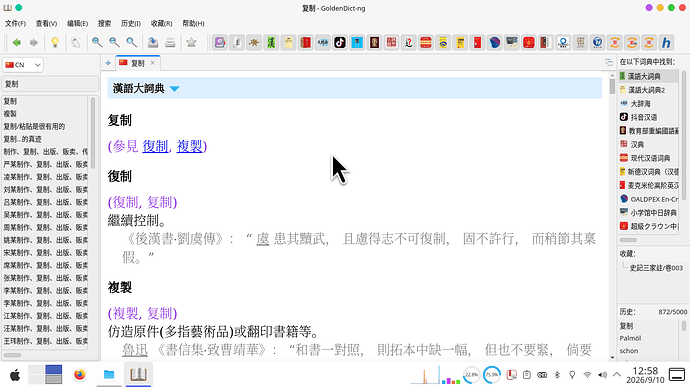Select the 复制 article tab
Image resolution: width=690 pixels, height=387 pixels.
[x=138, y=63]
